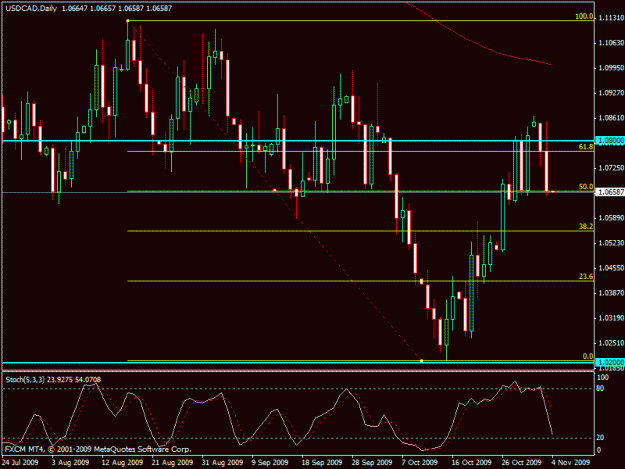Screen dimensions: 625x469
Task: Select the 0.0 Fibonacci level label
Action: 588,356
